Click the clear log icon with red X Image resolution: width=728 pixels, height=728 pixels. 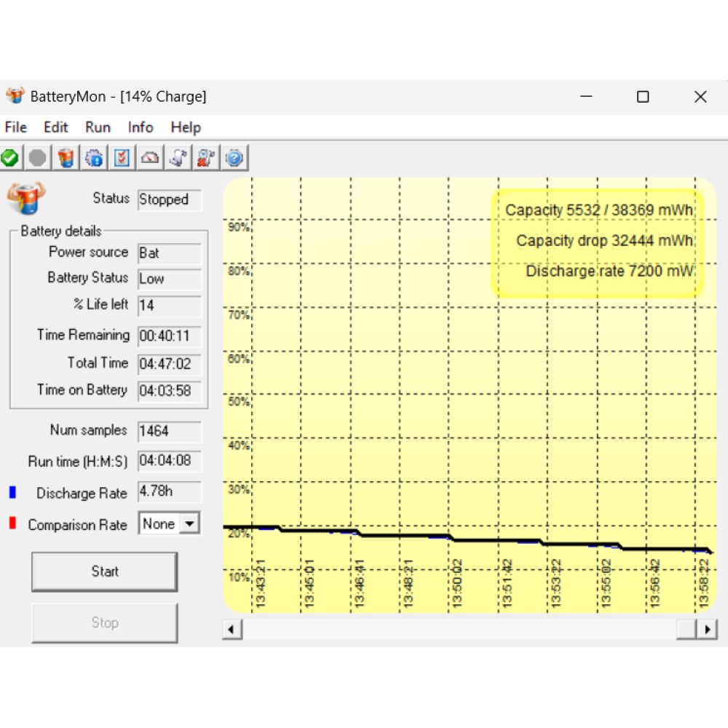206,157
